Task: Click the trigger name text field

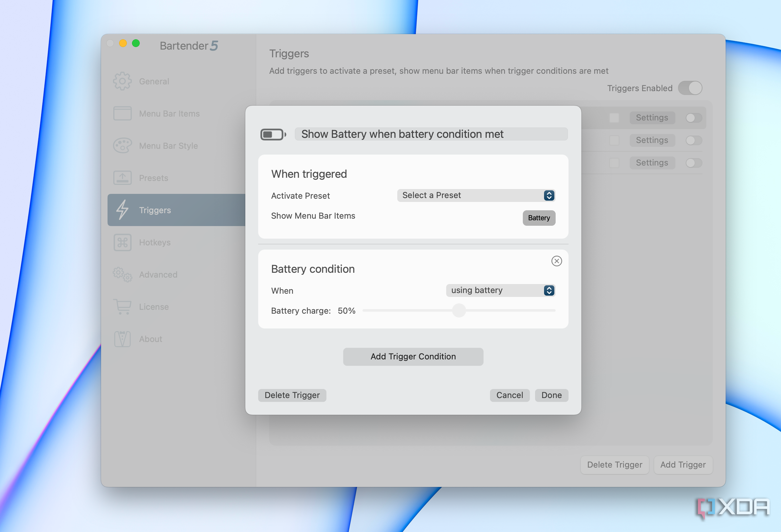Action: [431, 134]
